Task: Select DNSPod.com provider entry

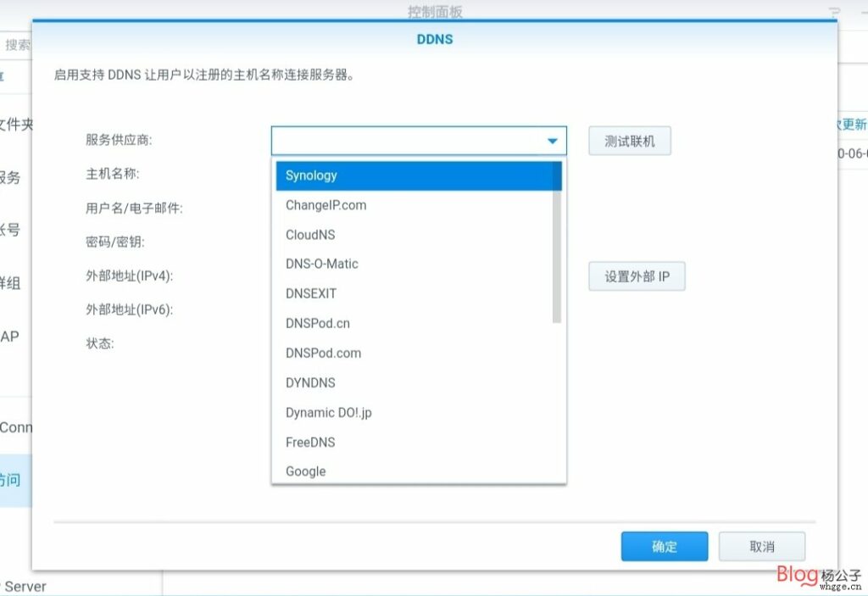Action: coord(419,354)
